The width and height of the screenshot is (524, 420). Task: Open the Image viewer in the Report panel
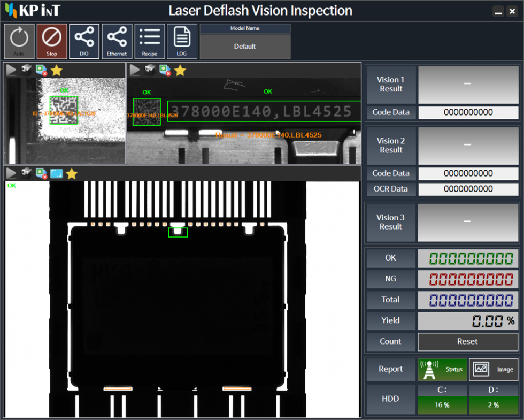(494, 369)
